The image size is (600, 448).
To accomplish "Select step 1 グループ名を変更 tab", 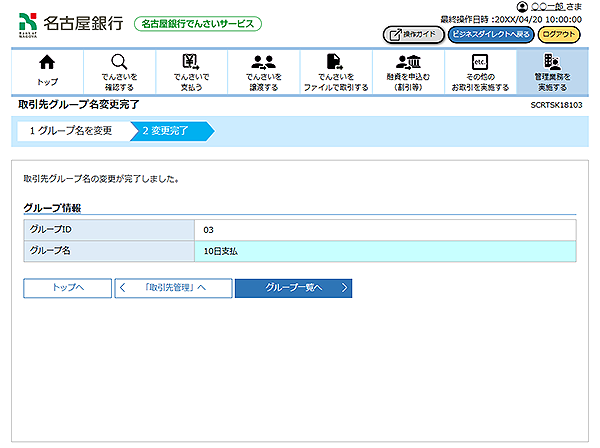I will pyautogui.click(x=70, y=131).
